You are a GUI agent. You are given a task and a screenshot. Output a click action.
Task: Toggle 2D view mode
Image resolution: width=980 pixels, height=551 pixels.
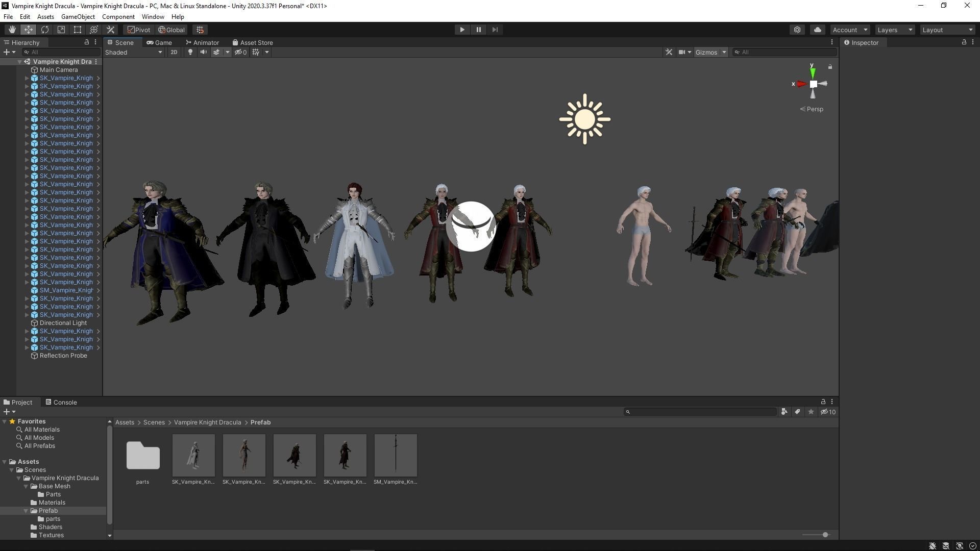[174, 52]
